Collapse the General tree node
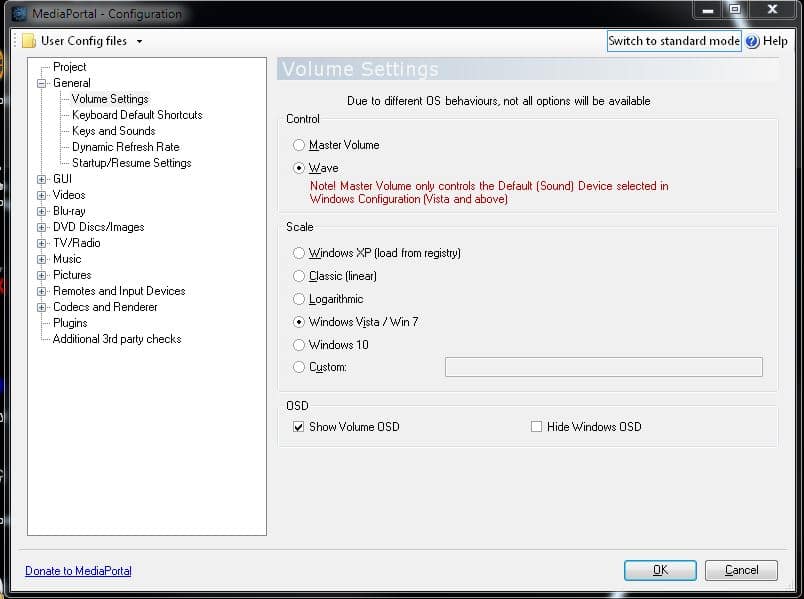The height and width of the screenshot is (599, 804). 41,83
